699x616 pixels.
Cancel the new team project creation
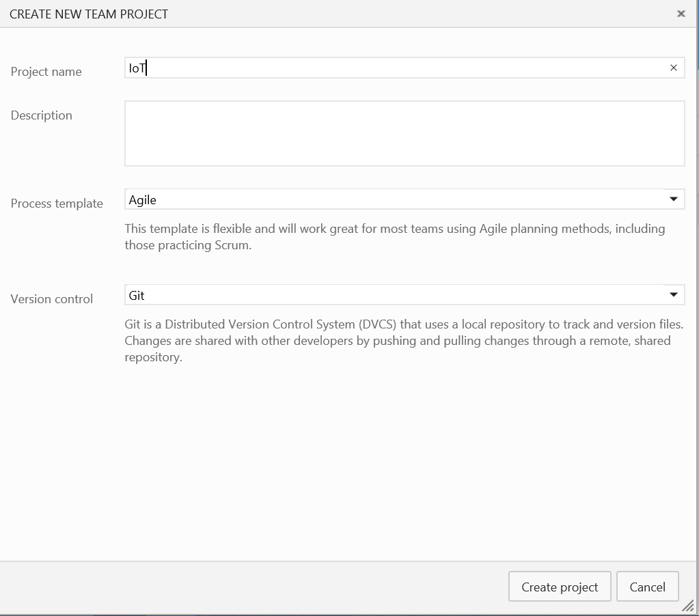tap(647, 587)
